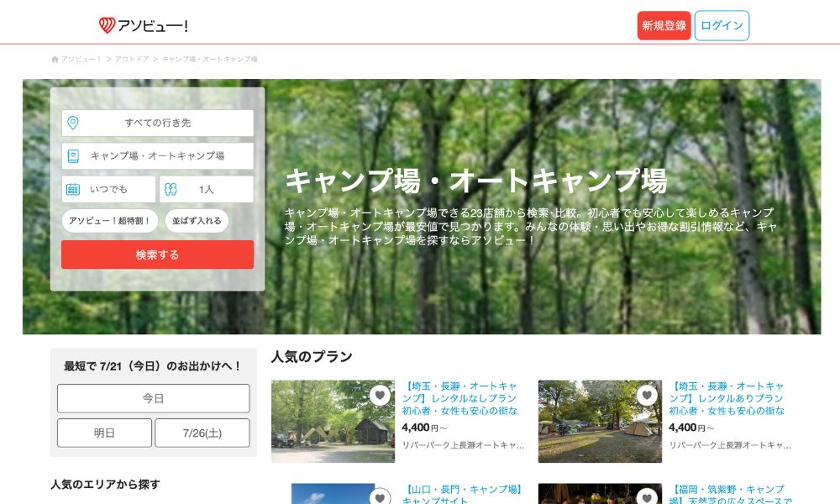This screenshot has width=840, height=504.
Task: Open the キャンプ場・オートキャンプ場 category selector
Action: (158, 155)
